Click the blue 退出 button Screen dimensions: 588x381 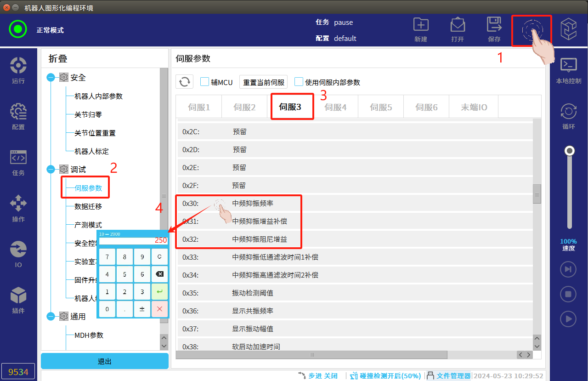(x=105, y=361)
